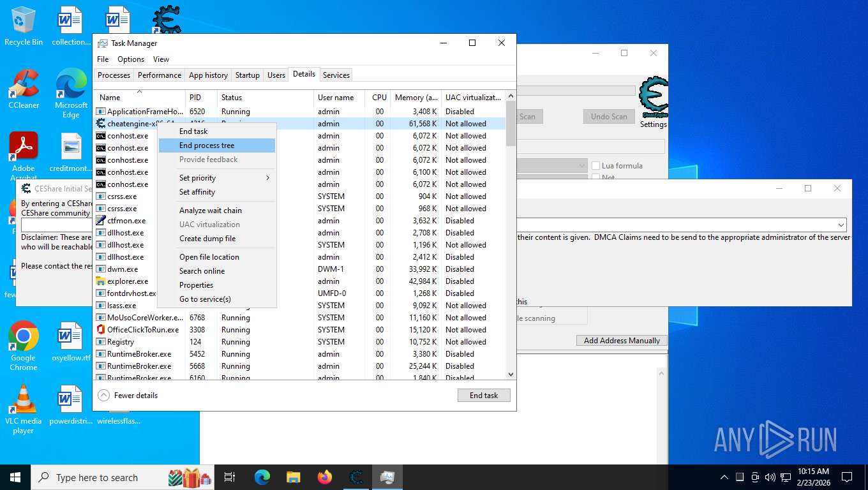The height and width of the screenshot is (490, 868).
Task: Toggle Lua formula checkbox in Cheat Engine
Action: click(x=596, y=166)
